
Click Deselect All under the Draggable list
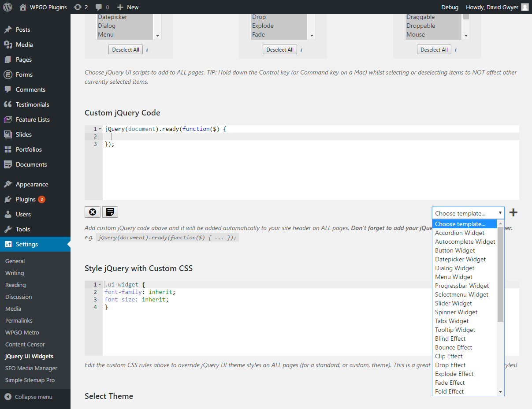pos(434,50)
